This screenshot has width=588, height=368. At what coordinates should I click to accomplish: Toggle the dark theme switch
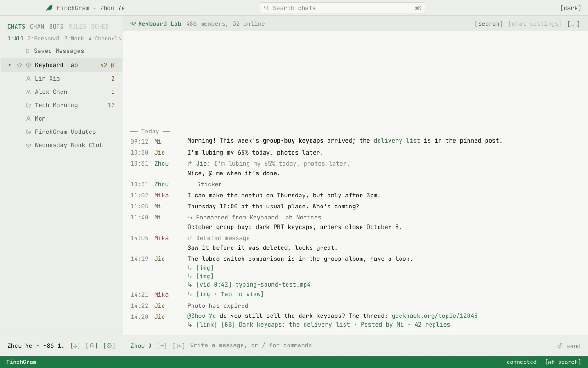click(x=571, y=8)
